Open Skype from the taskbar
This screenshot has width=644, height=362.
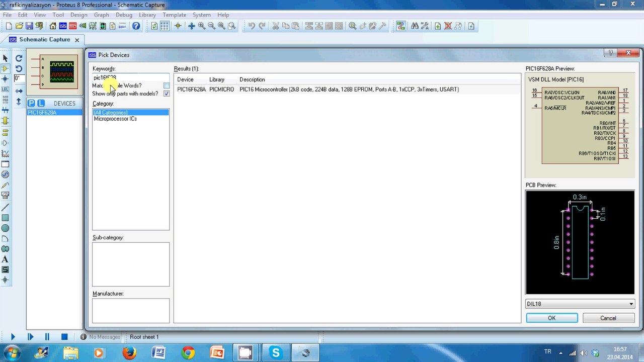pyautogui.click(x=276, y=353)
